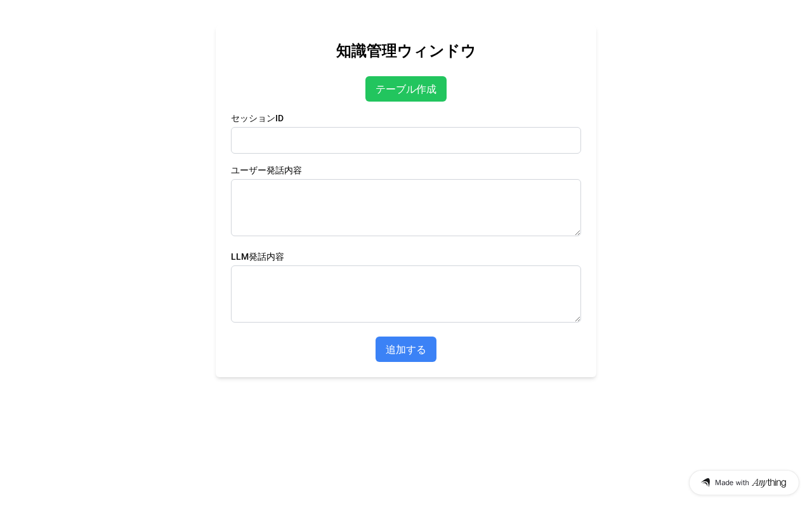
Task: Click the "Made with" text in badge
Action: pos(732,483)
